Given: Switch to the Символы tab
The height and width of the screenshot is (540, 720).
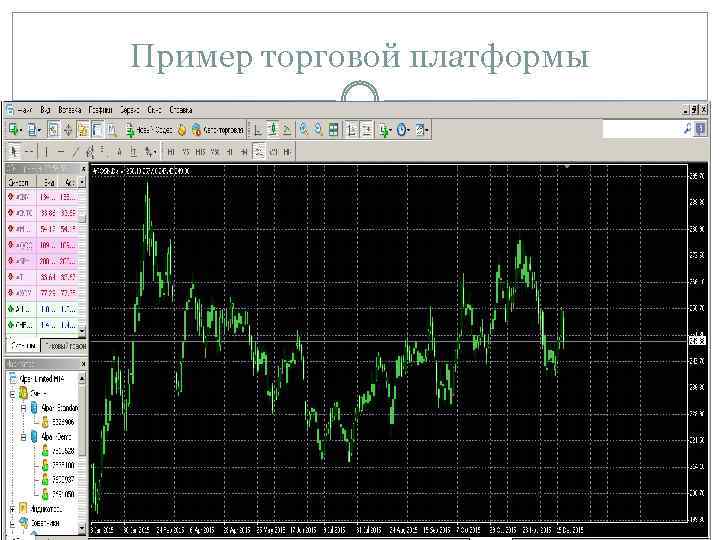Looking at the screenshot, I should coord(22,345).
